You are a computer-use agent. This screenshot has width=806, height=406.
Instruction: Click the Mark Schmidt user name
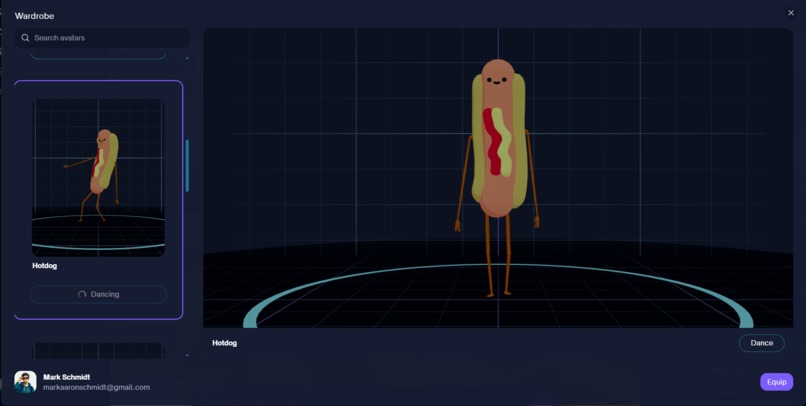(x=67, y=377)
